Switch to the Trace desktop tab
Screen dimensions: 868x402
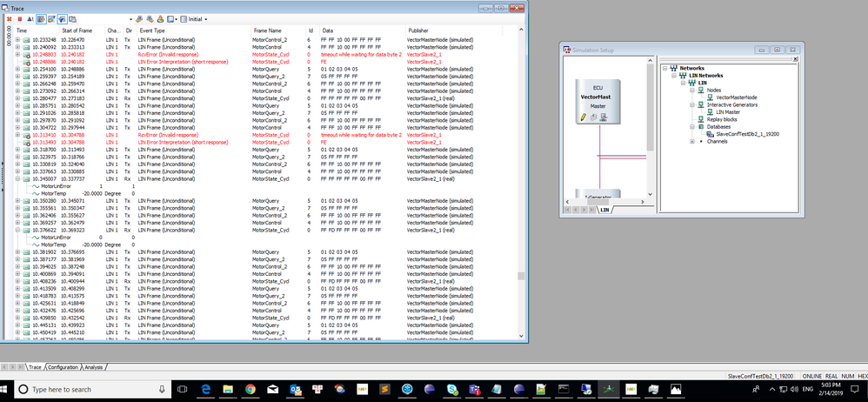point(35,367)
